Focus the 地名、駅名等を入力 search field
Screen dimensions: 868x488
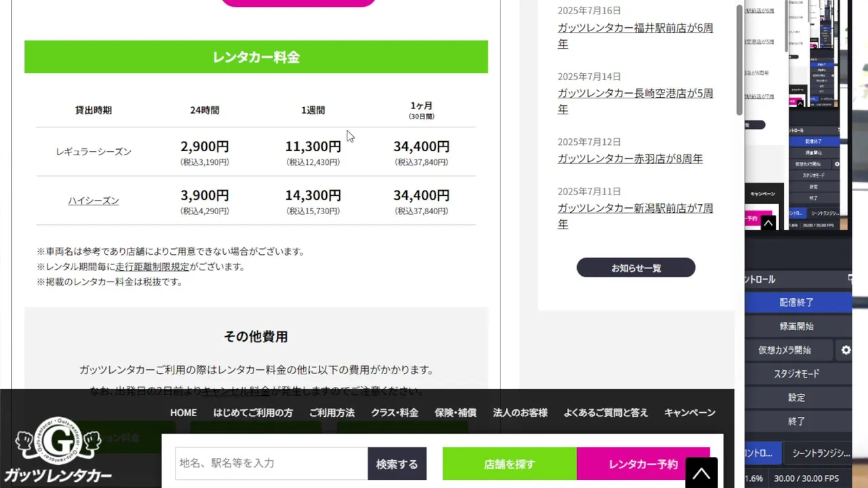[271, 464]
